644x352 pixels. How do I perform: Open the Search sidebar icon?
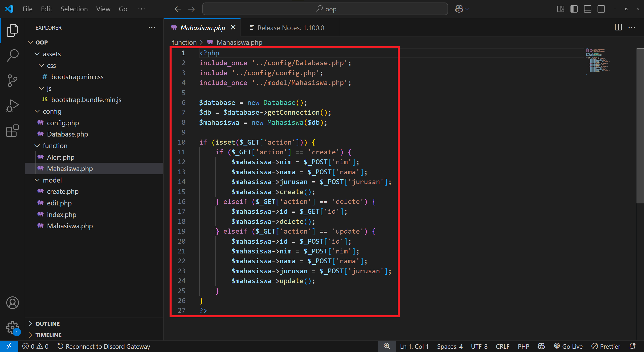[x=12, y=55]
